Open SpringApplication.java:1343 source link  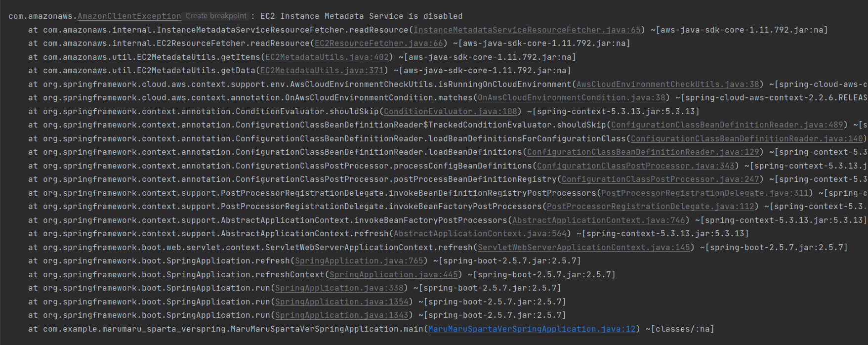tap(342, 315)
